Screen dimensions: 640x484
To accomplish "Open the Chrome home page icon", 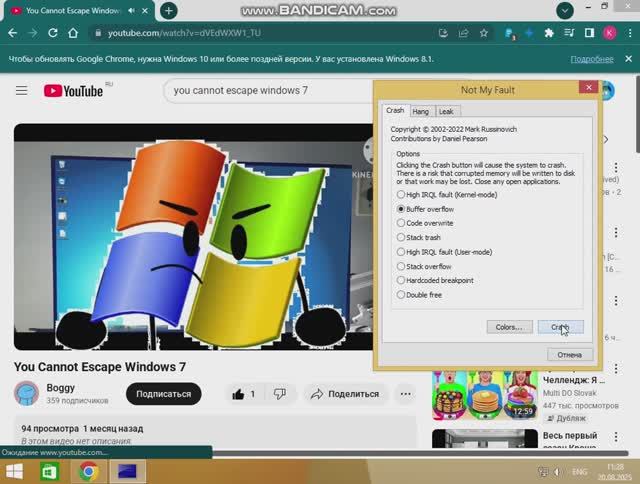I will click(73, 33).
